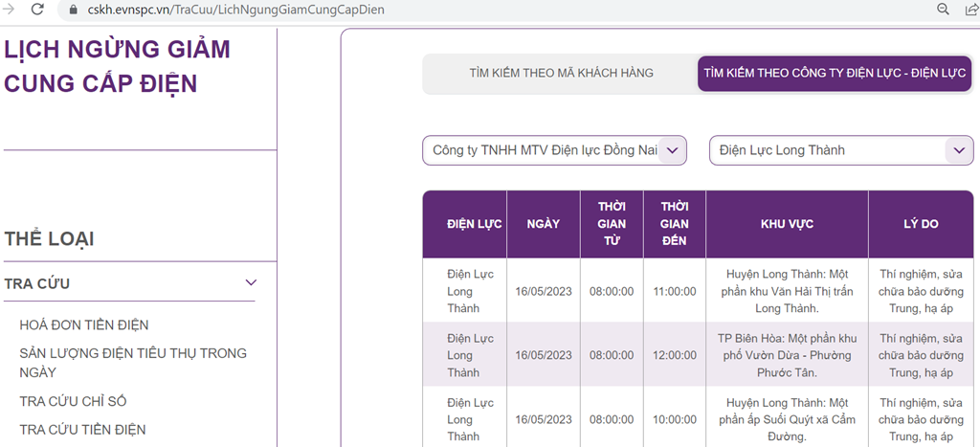This screenshot has width=980, height=447.
Task: Click the LÝ DO column header
Action: 921,224
